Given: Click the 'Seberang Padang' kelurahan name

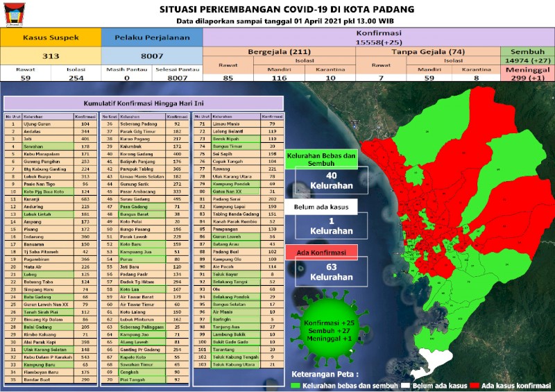Looking at the screenshot, I should pyautogui.click(x=138, y=124).
